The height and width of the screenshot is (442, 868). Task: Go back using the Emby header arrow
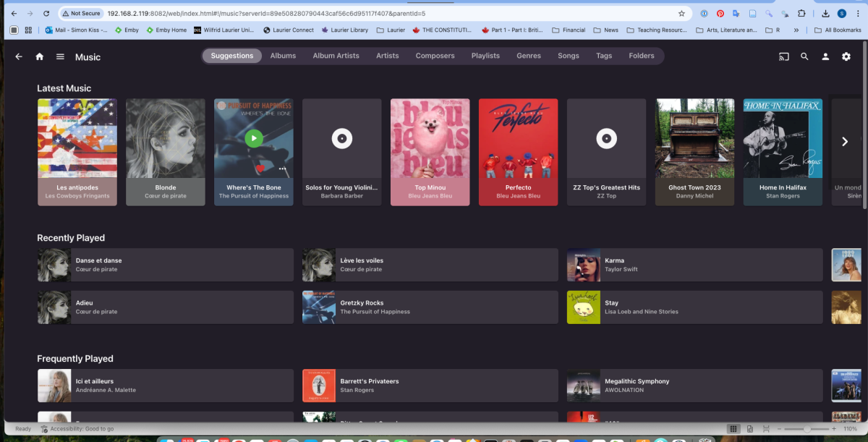click(x=19, y=56)
